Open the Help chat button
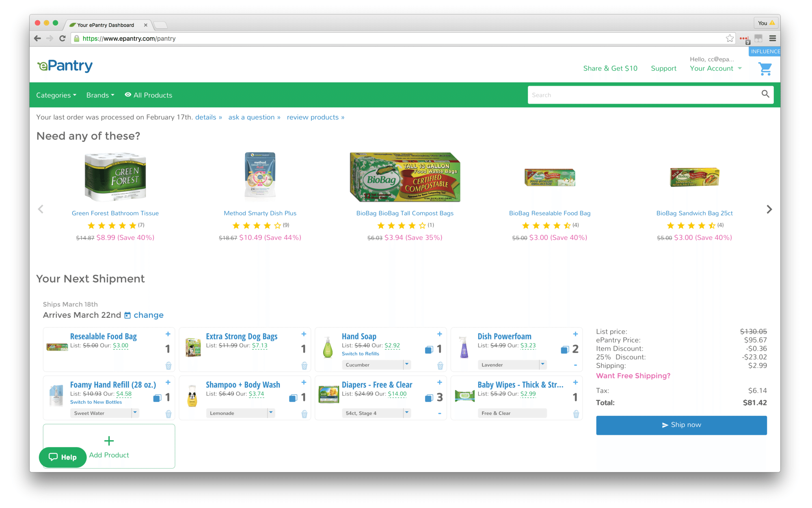The height and width of the screenshot is (508, 812). (63, 457)
